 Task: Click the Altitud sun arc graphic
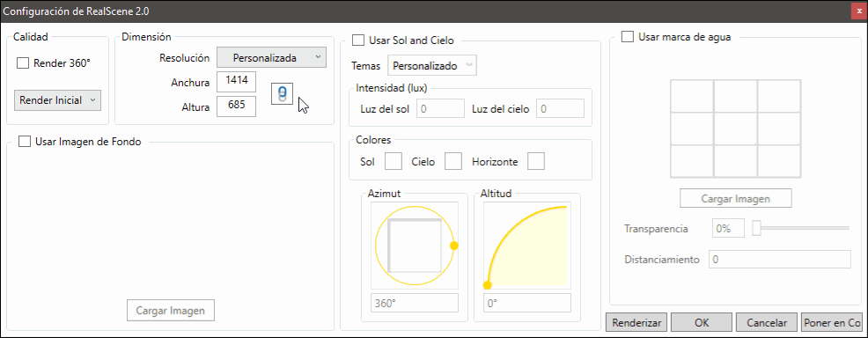tap(526, 245)
